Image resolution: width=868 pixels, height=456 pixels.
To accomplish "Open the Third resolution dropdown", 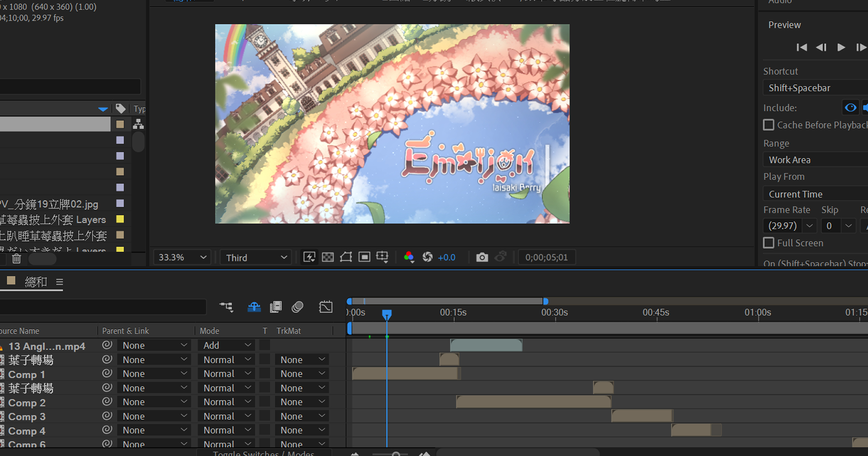I will click(256, 257).
